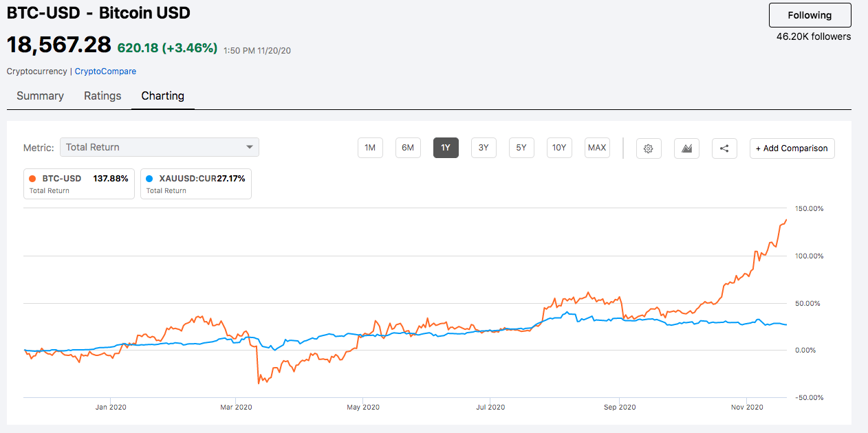The image size is (868, 433).
Task: Select the 10Y time range
Action: click(x=559, y=148)
